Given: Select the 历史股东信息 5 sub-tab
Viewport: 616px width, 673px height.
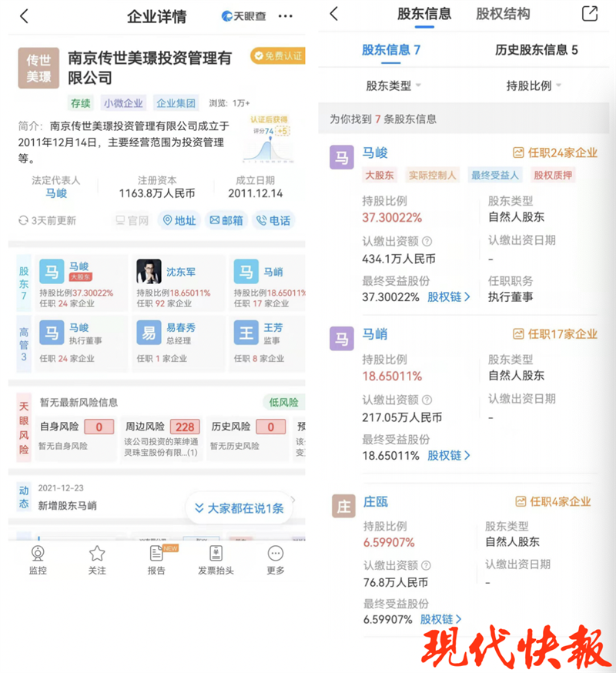Looking at the screenshot, I should click(536, 50).
